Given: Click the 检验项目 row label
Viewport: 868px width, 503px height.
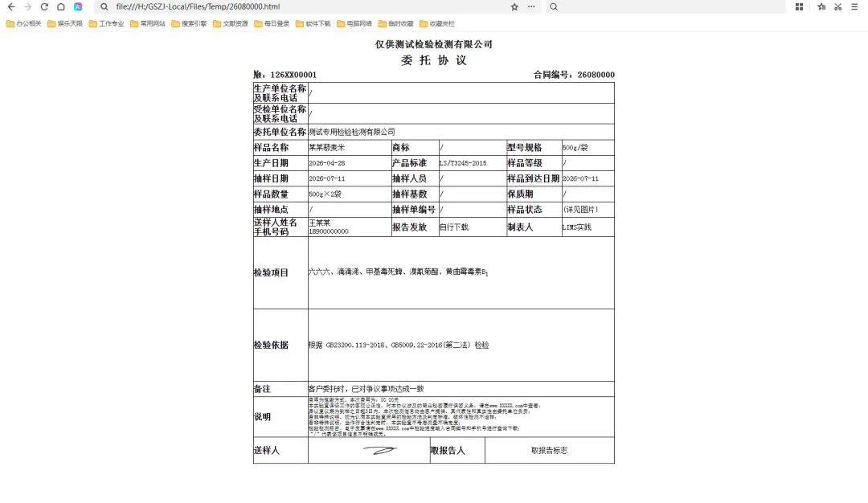Looking at the screenshot, I should point(271,273).
